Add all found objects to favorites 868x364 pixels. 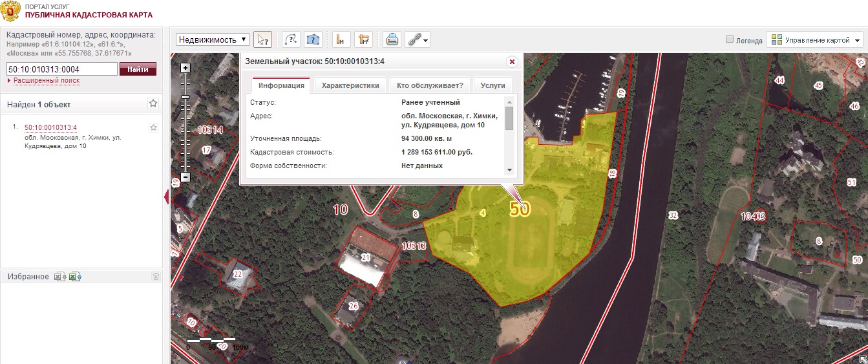pyautogui.click(x=153, y=103)
